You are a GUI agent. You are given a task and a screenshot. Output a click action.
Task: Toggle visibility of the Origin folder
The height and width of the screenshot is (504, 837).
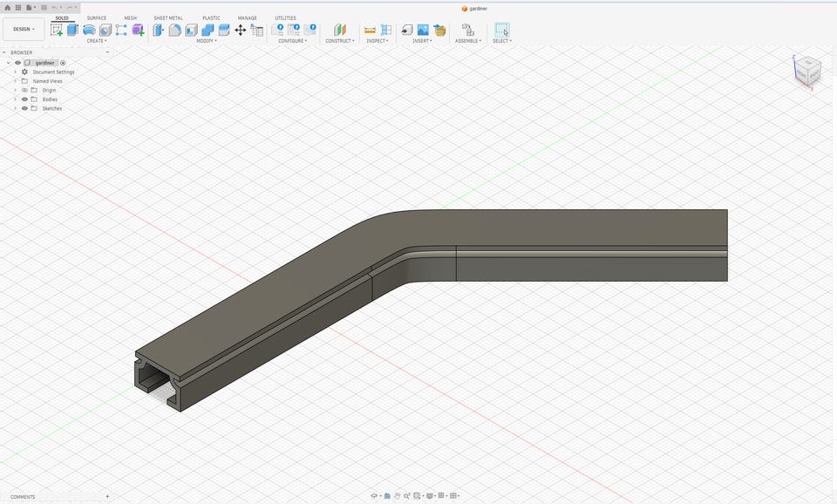click(x=24, y=90)
